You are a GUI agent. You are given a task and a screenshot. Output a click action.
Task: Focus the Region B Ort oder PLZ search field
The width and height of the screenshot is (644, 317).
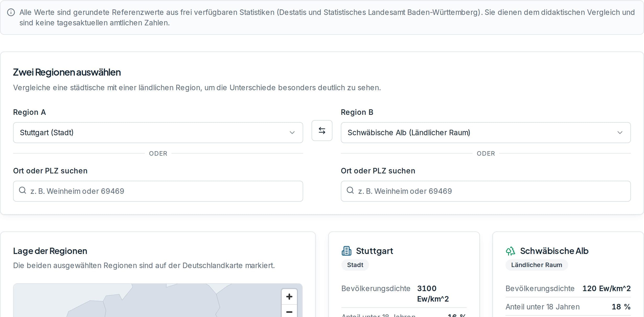(x=486, y=191)
